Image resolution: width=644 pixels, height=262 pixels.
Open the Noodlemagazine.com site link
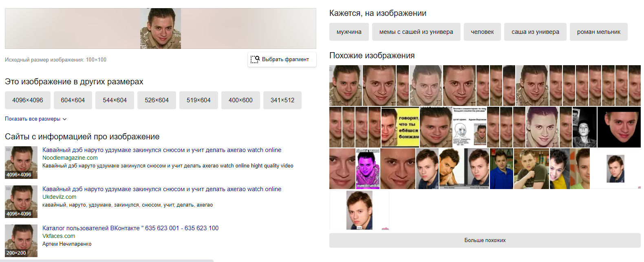pyautogui.click(x=70, y=158)
